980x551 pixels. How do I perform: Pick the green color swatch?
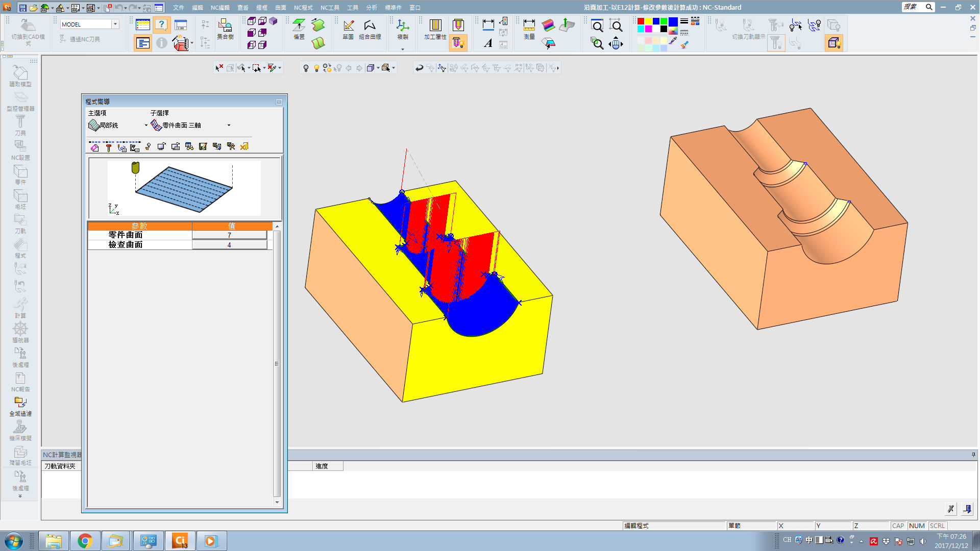[664, 21]
